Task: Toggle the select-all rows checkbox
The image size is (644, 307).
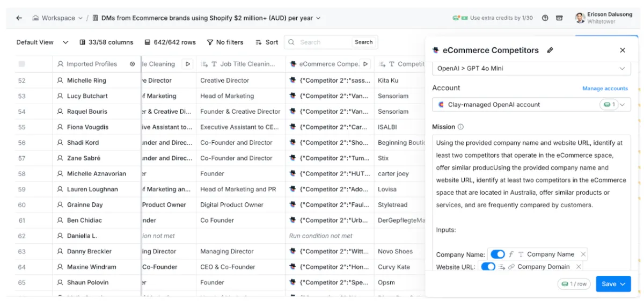Action: click(22, 64)
